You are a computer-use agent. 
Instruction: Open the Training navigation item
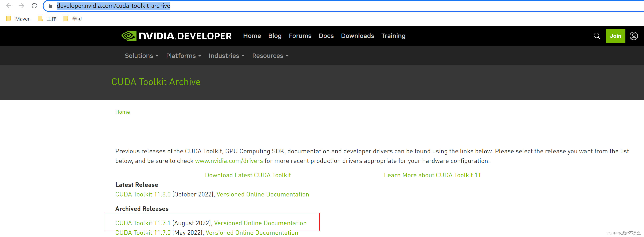393,36
